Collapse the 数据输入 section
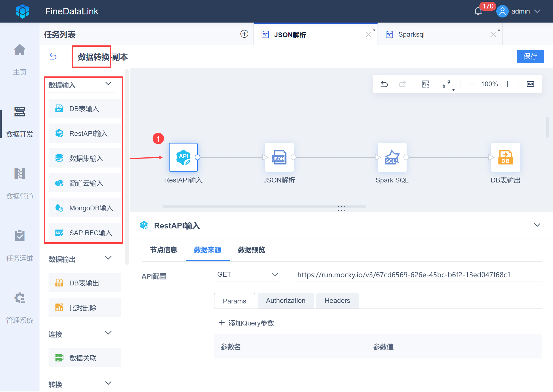 [108, 84]
